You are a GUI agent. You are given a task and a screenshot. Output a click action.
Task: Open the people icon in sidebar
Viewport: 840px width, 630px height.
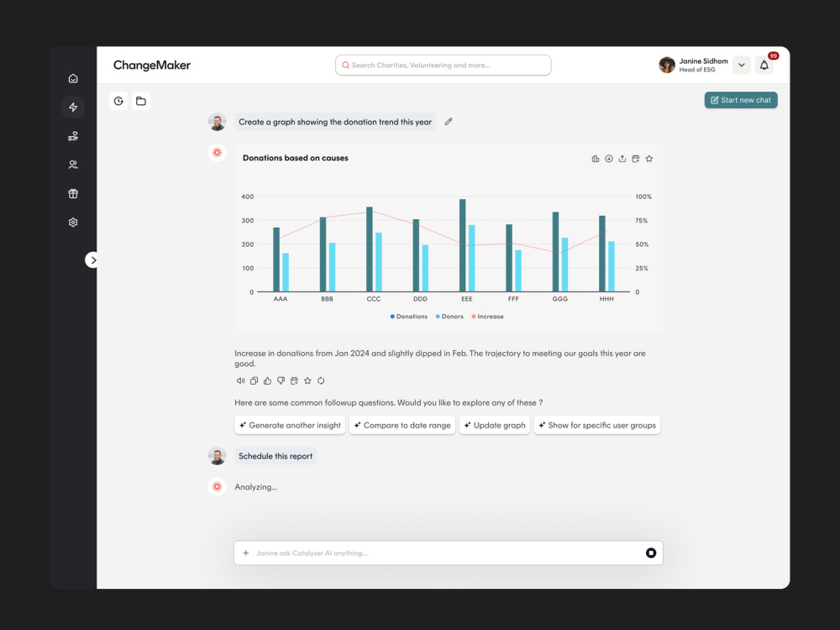[73, 165]
